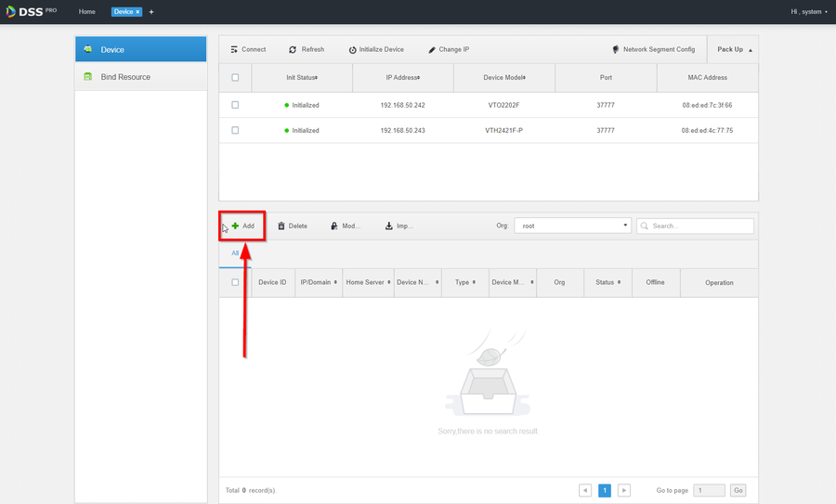This screenshot has height=504, width=836.
Task: Click the VTH2421F-P model cell
Action: tap(503, 130)
